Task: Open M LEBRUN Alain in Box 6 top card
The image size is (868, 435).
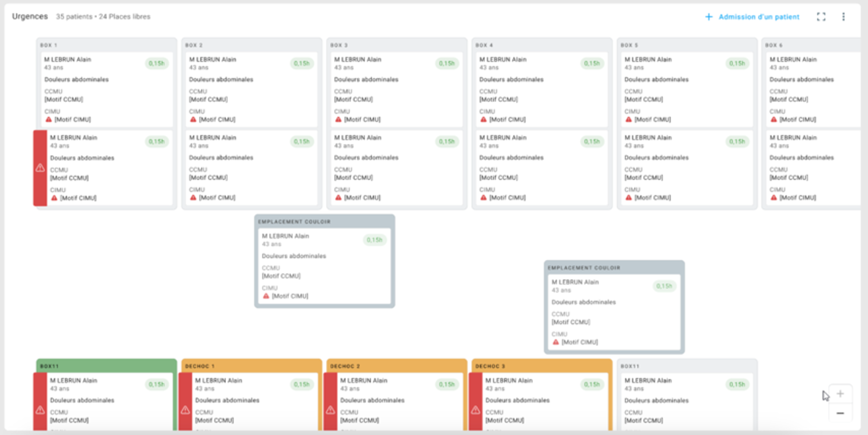Action: click(x=793, y=59)
